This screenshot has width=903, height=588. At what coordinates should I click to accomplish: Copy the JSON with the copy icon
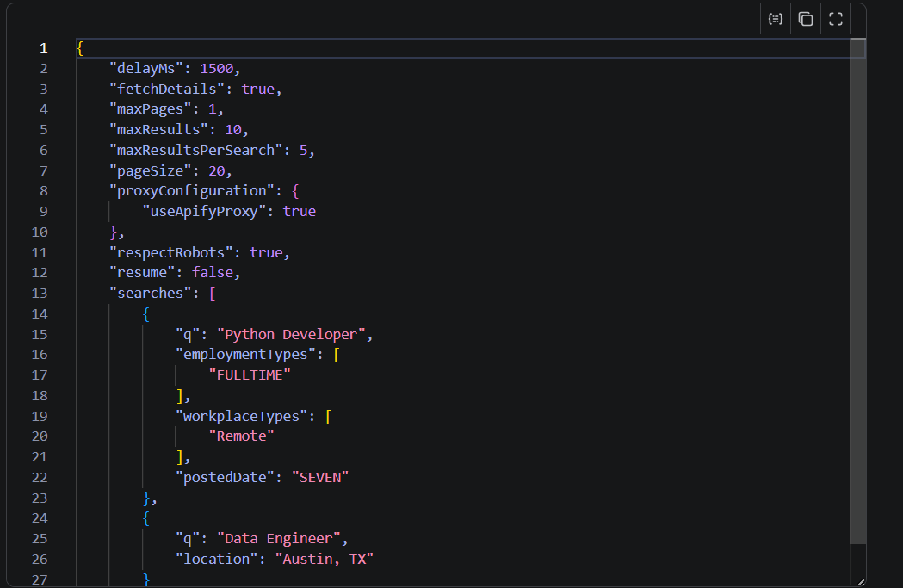pyautogui.click(x=806, y=19)
